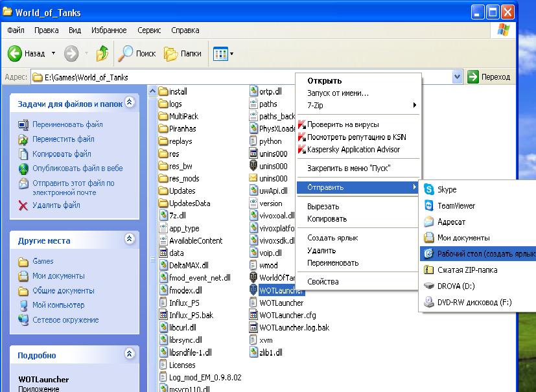Image resolution: width=536 pixels, height=392 pixels.
Task: Collapse the Другие места panel
Action: pyautogui.click(x=130, y=238)
